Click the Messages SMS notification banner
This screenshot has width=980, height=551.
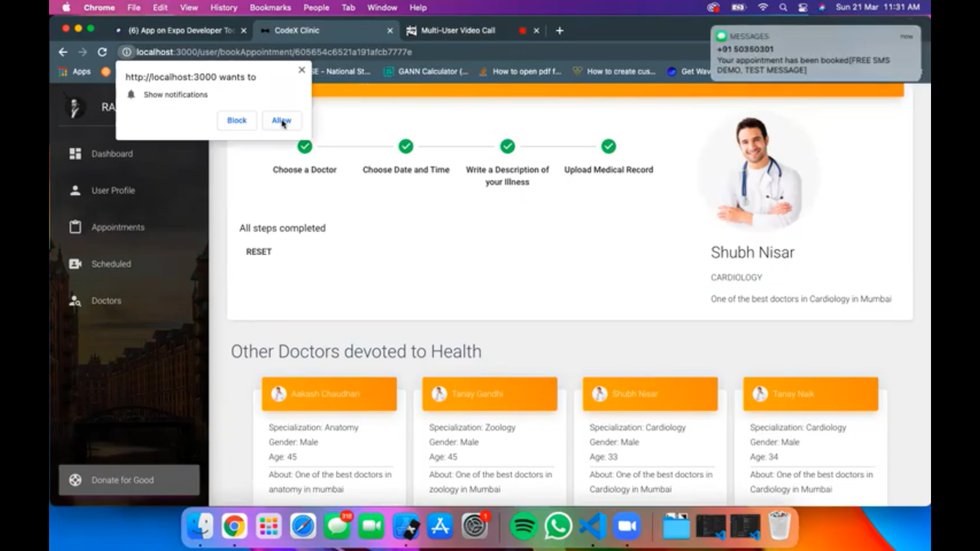[x=816, y=53]
